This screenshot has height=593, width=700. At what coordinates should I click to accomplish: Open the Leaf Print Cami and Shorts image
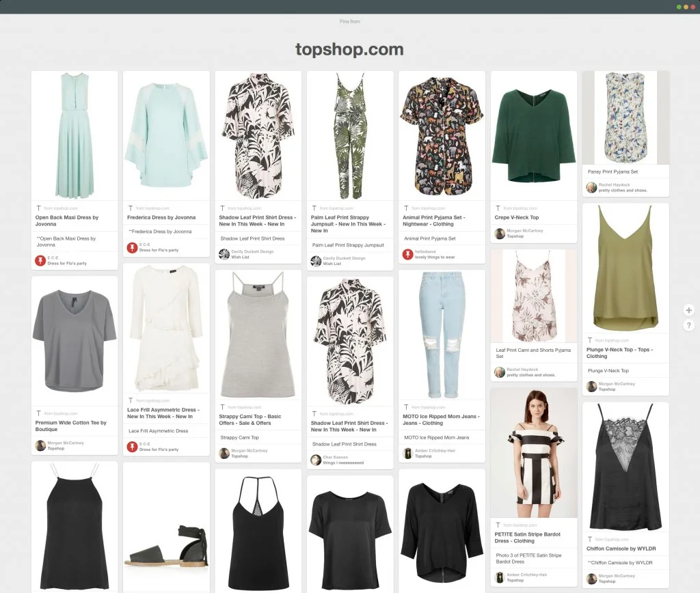(533, 296)
